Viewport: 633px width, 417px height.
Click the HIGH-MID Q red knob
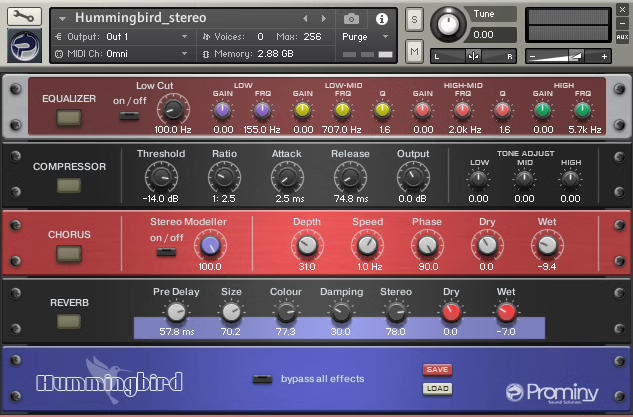pos(502,110)
